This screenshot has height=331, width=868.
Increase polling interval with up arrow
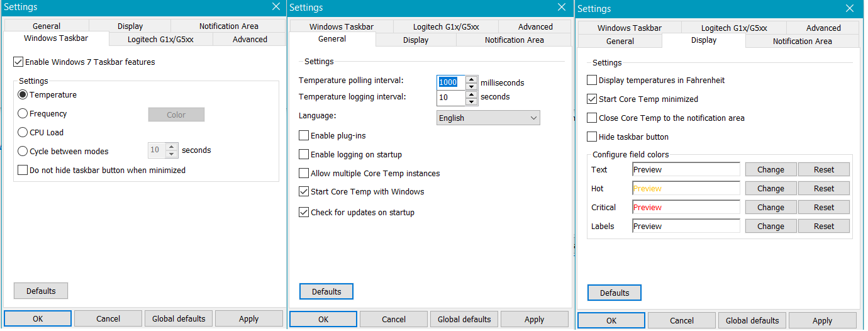pos(472,79)
